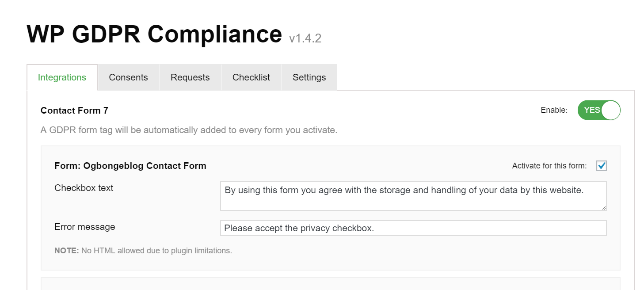Image resolution: width=644 pixels, height=290 pixels.
Task: View the Checklist tab
Action: tap(251, 77)
